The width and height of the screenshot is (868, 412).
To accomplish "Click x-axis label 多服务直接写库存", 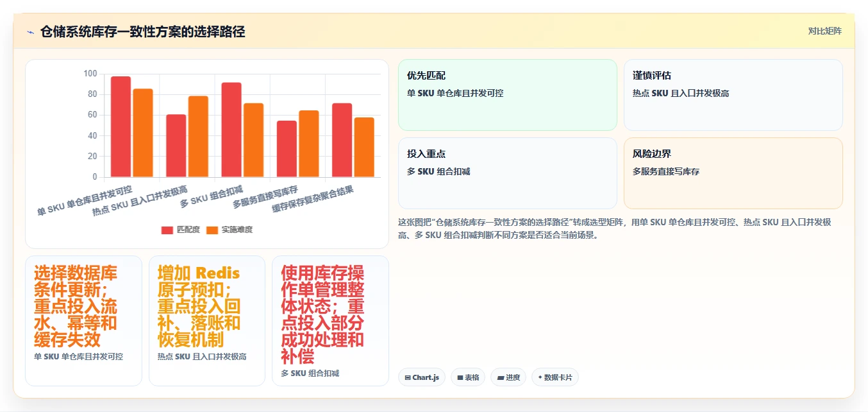I will click(x=265, y=196).
